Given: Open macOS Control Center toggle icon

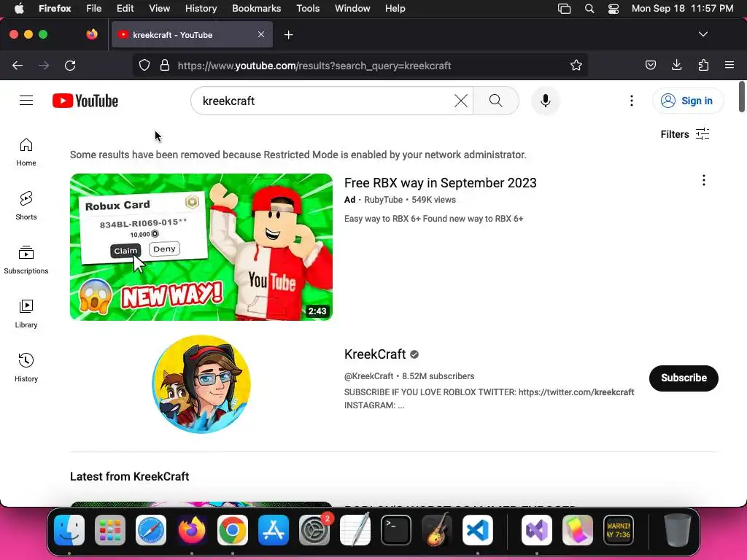Looking at the screenshot, I should click(613, 9).
